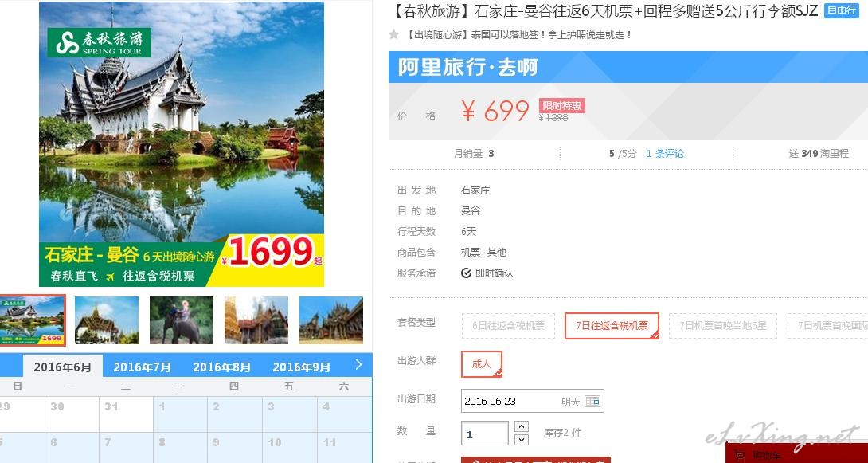The image size is (868, 463).
Task: Open the 出游日期 date picker field
Action: pos(533,401)
